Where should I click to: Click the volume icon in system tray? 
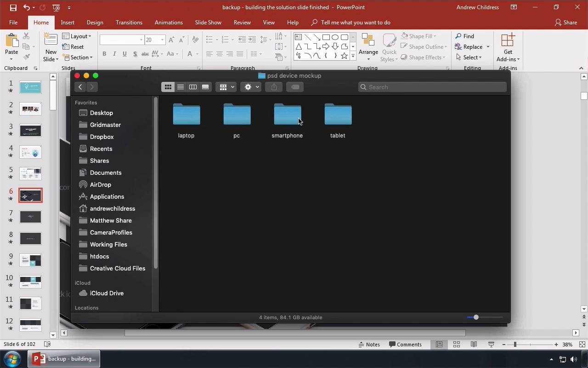pos(574,359)
